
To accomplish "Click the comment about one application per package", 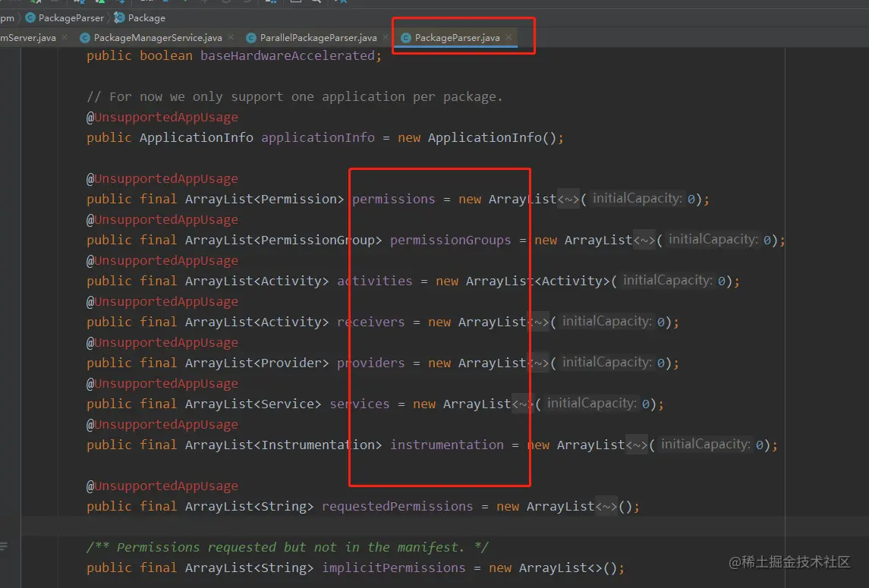I will pos(294,96).
